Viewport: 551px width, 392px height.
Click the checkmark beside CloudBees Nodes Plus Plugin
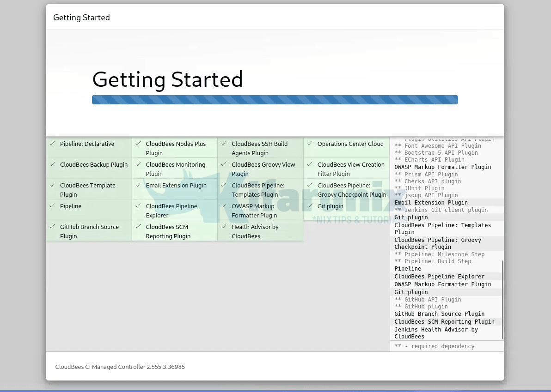(138, 144)
